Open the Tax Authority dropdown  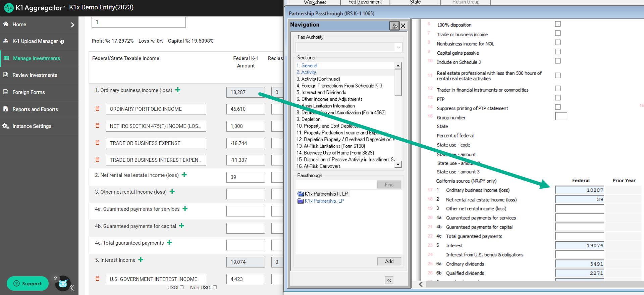(x=398, y=47)
